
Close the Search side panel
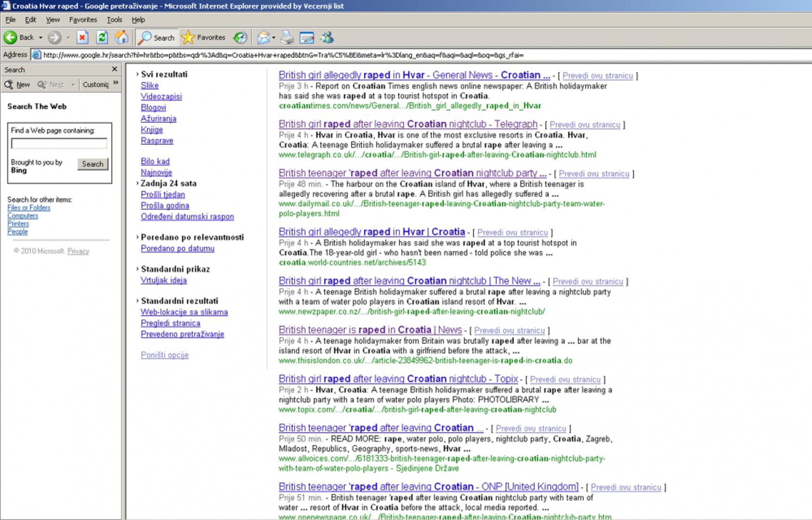[x=114, y=69]
